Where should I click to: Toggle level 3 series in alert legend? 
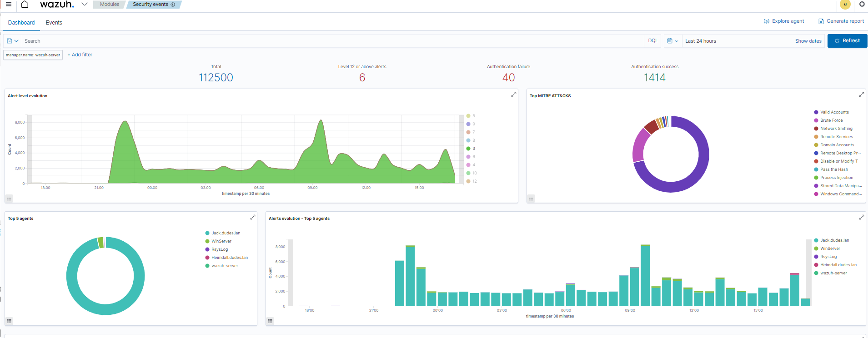pos(471,149)
